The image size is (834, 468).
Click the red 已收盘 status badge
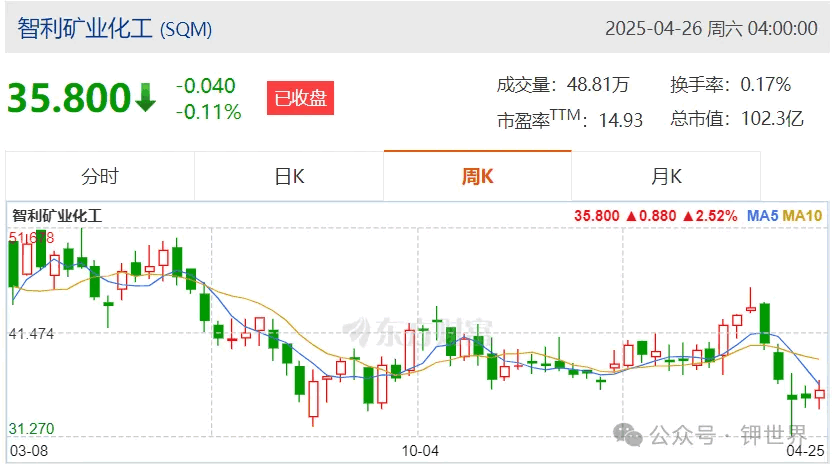coord(301,98)
